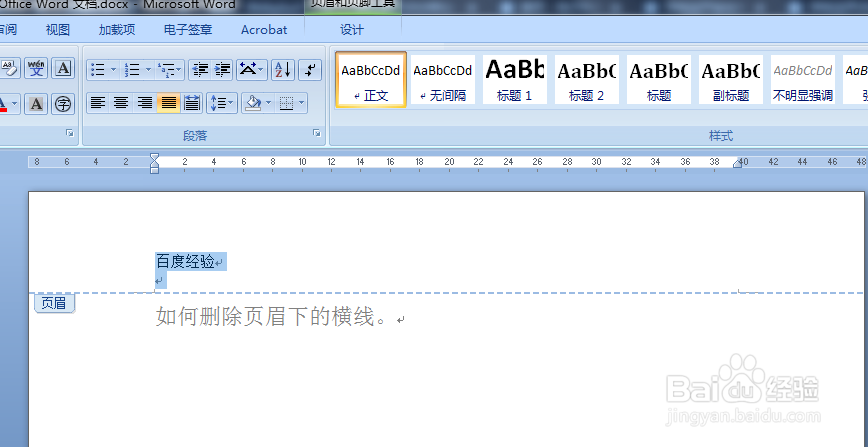
Task: Apply bullet list formatting
Action: 98,70
